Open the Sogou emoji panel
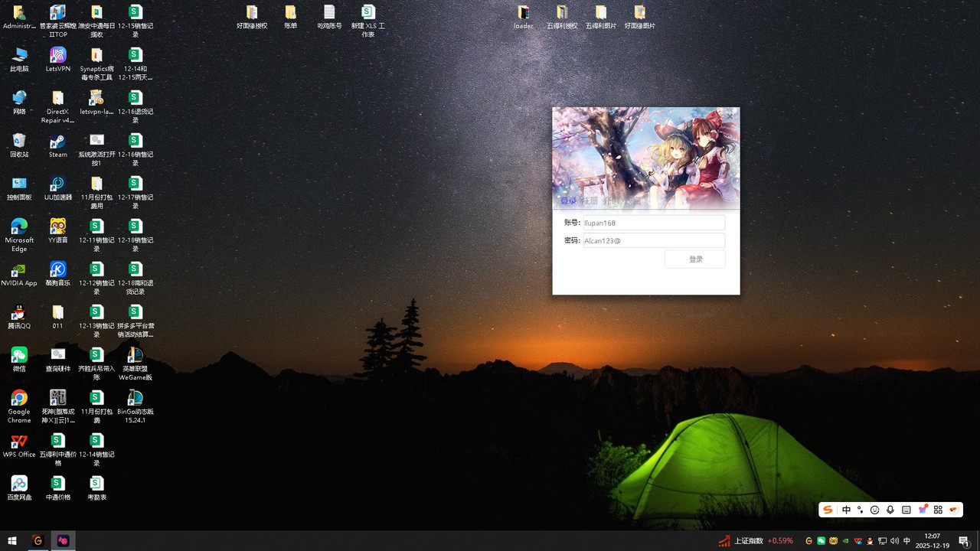This screenshot has height=551, width=980. pyautogui.click(x=875, y=510)
